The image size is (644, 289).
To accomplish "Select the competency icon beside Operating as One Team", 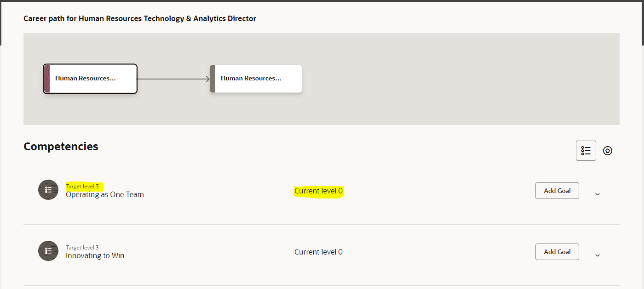I will click(48, 190).
